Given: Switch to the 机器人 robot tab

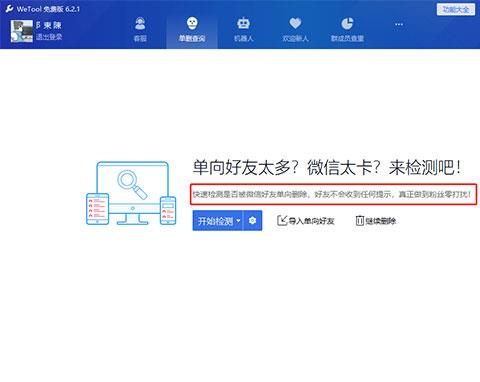Looking at the screenshot, I should (x=244, y=30).
